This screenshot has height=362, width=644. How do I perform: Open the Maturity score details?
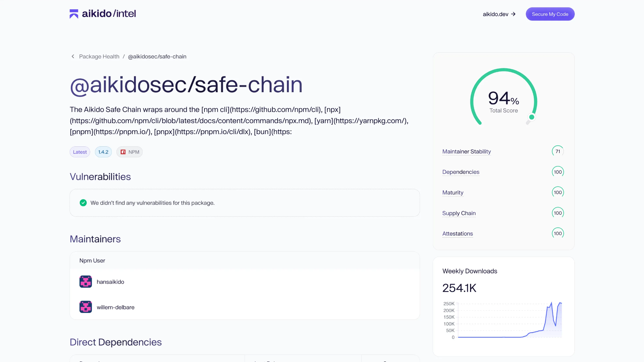[453, 192]
